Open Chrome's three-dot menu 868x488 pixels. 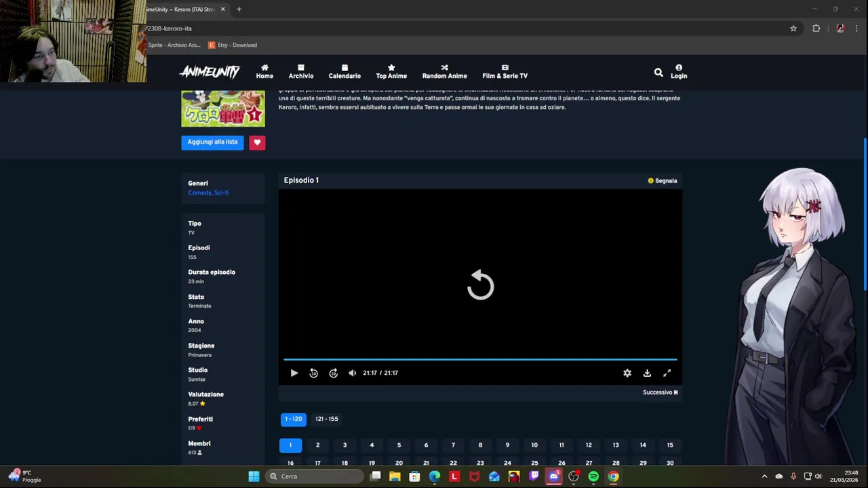click(x=856, y=28)
